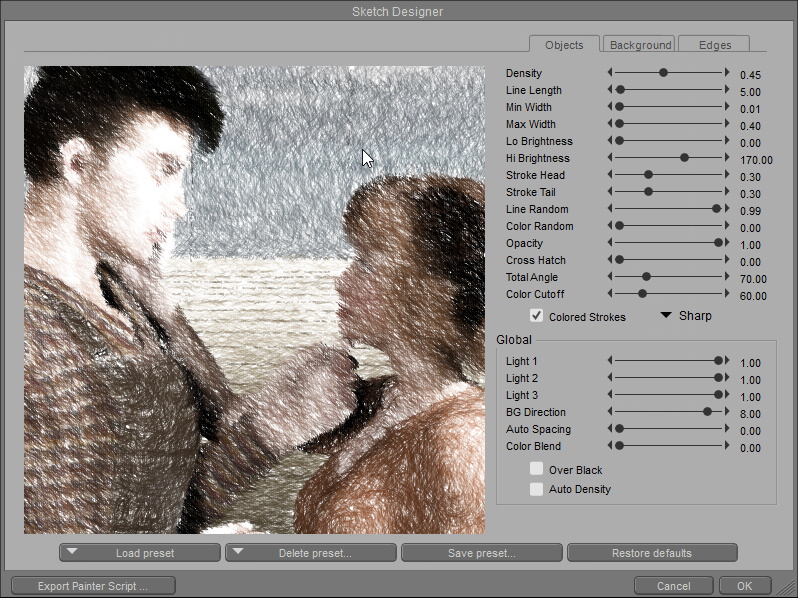Click the Density slider left arrow

[x=611, y=73]
